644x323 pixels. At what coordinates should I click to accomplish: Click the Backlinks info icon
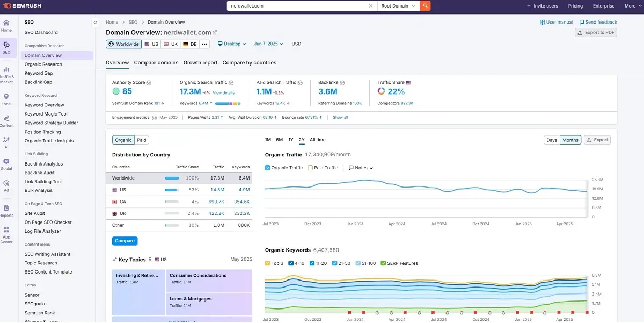[x=342, y=83]
